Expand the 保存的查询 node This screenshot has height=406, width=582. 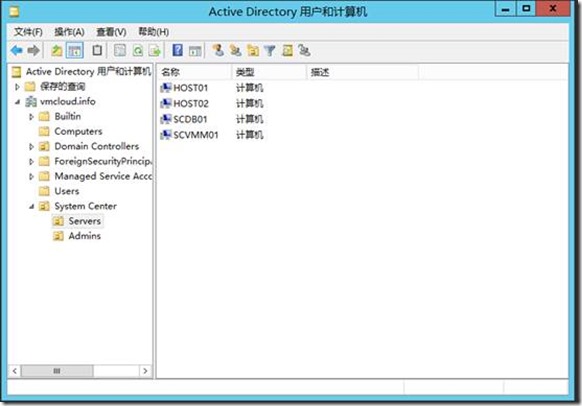pyautogui.click(x=17, y=87)
